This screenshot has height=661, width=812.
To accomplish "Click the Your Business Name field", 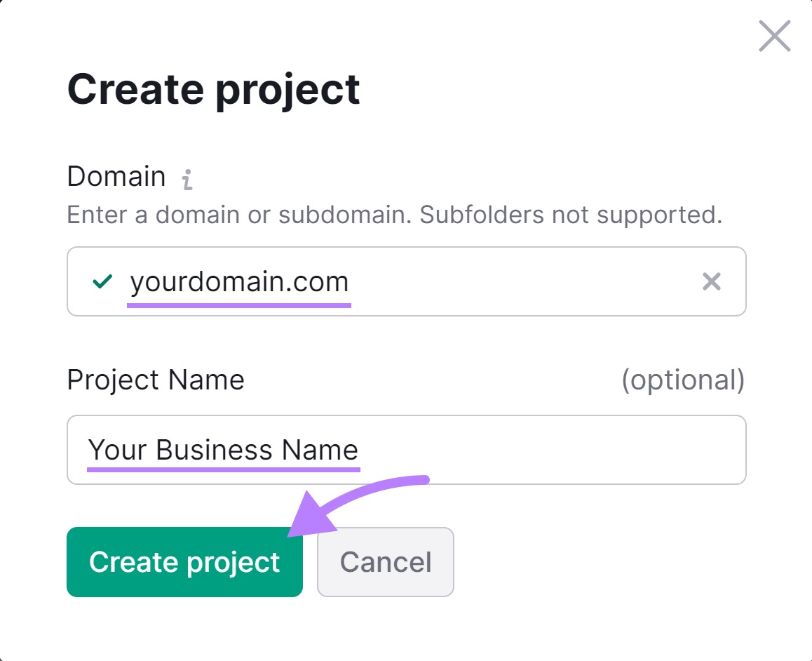I will click(x=407, y=450).
